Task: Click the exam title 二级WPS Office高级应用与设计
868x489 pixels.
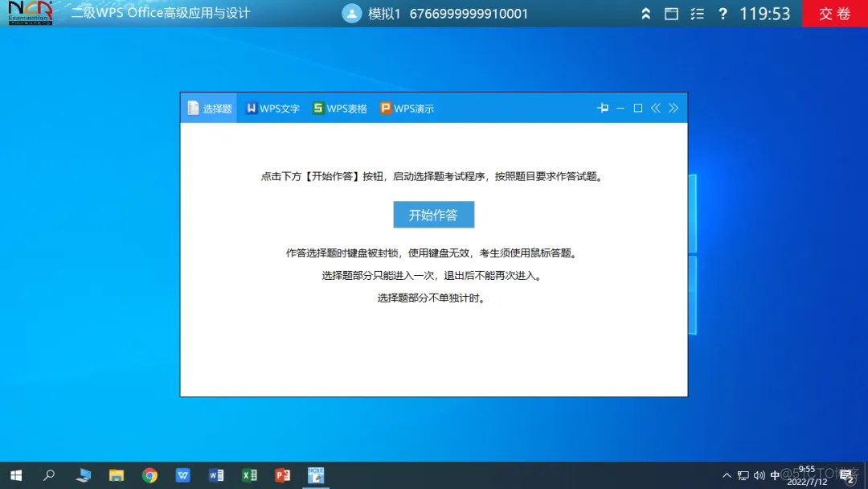Action: [161, 14]
